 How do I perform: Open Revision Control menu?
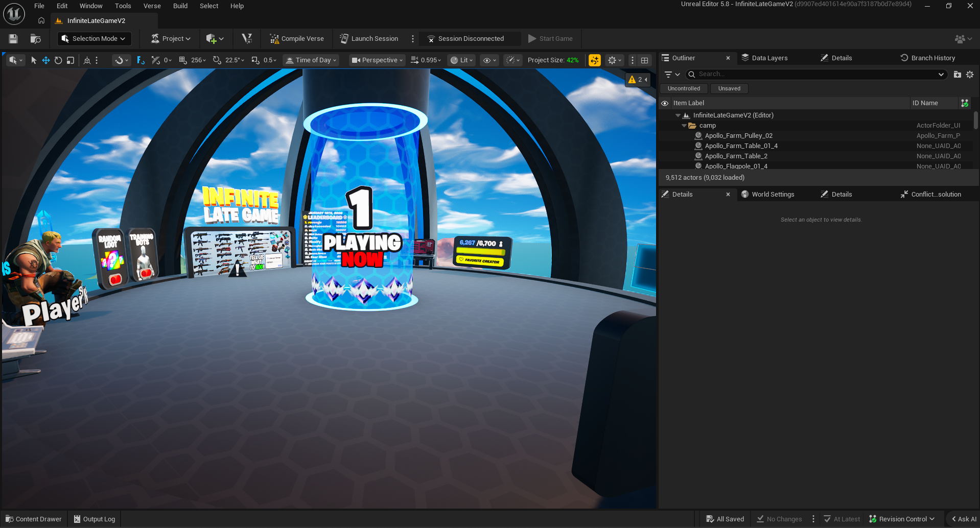point(902,519)
